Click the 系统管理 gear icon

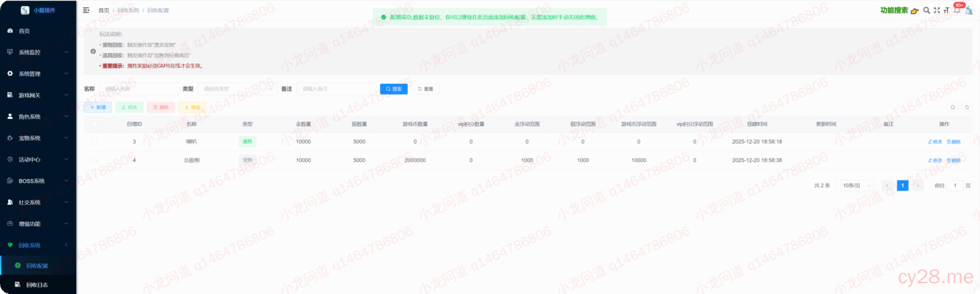tap(9, 73)
